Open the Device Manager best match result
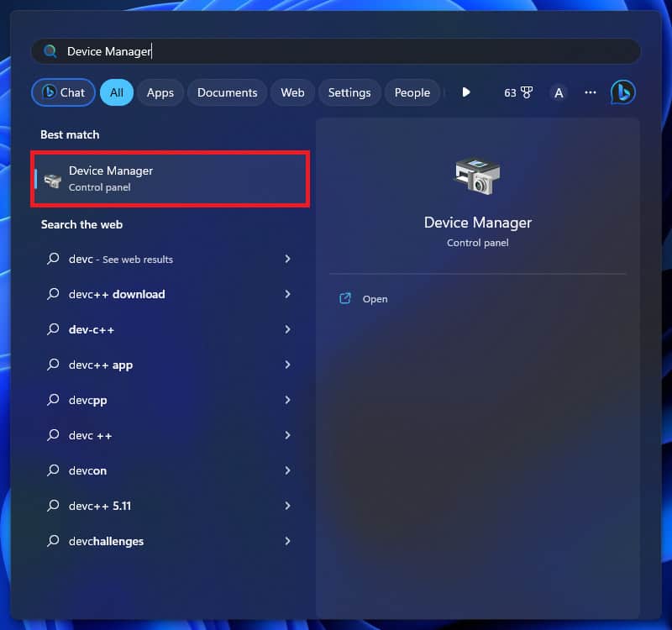672x630 pixels. tap(171, 179)
